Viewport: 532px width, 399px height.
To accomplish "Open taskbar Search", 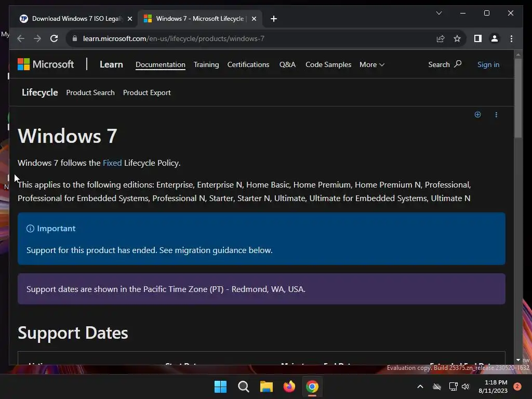I will (x=244, y=387).
